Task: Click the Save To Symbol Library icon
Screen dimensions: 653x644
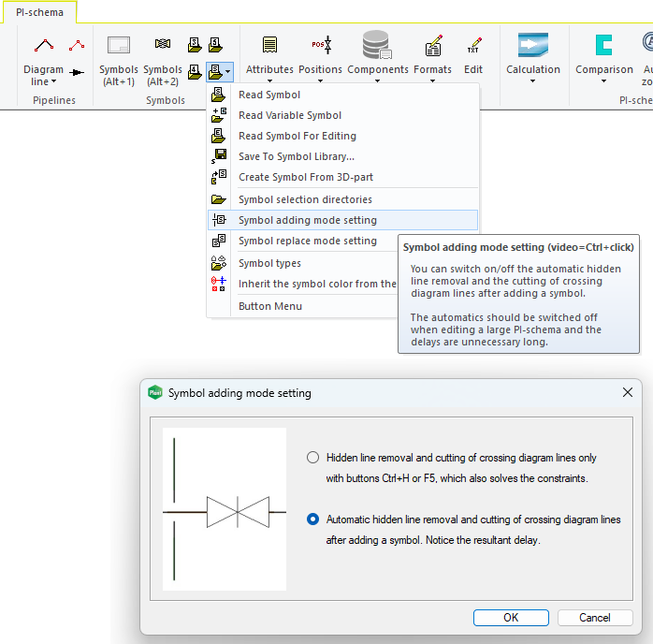Action: coord(219,156)
